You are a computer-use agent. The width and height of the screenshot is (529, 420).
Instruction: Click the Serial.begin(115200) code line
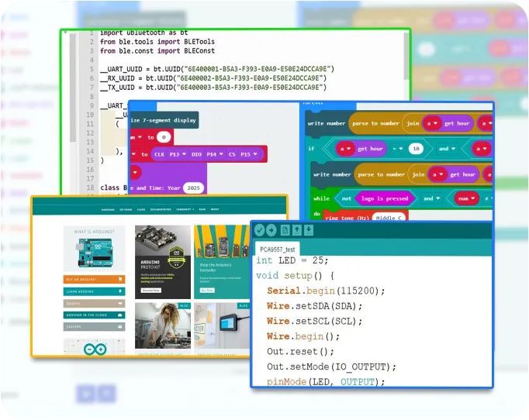326,291
